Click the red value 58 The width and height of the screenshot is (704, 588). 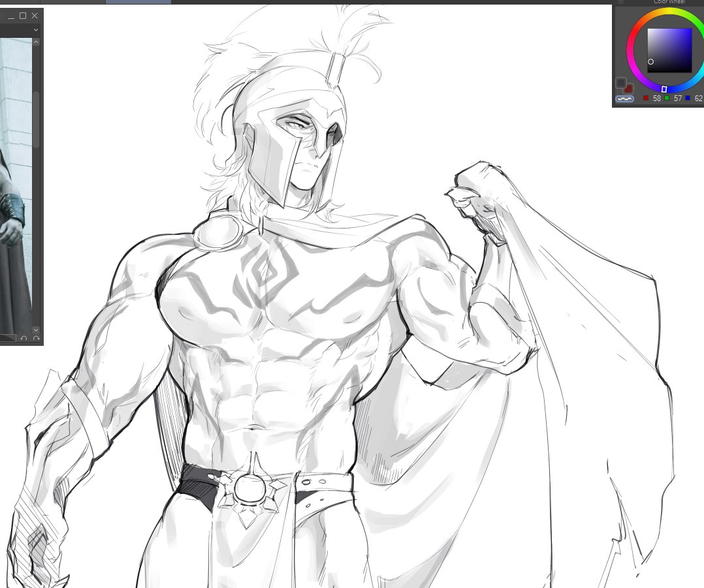[657, 99]
